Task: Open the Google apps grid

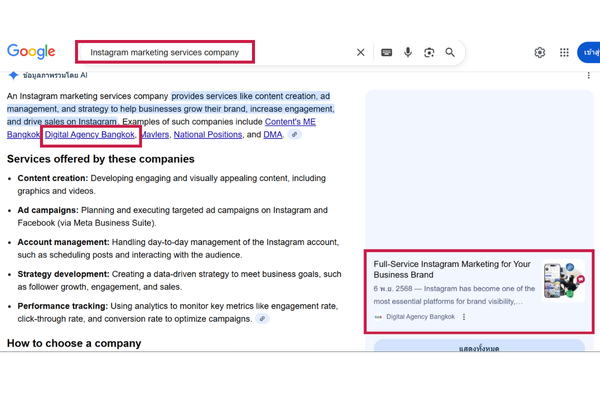Action: (564, 52)
